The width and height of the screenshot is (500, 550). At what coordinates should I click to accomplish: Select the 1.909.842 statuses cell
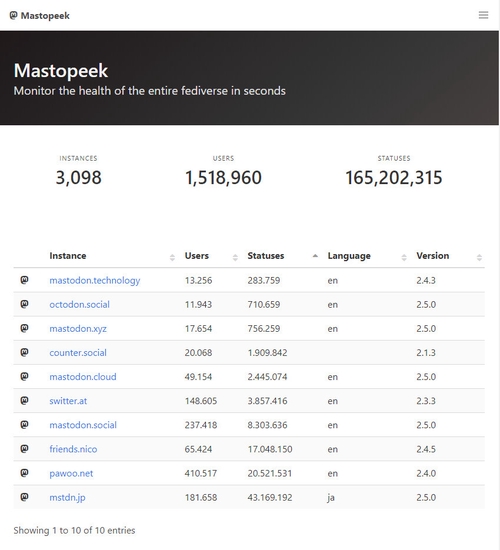point(267,353)
